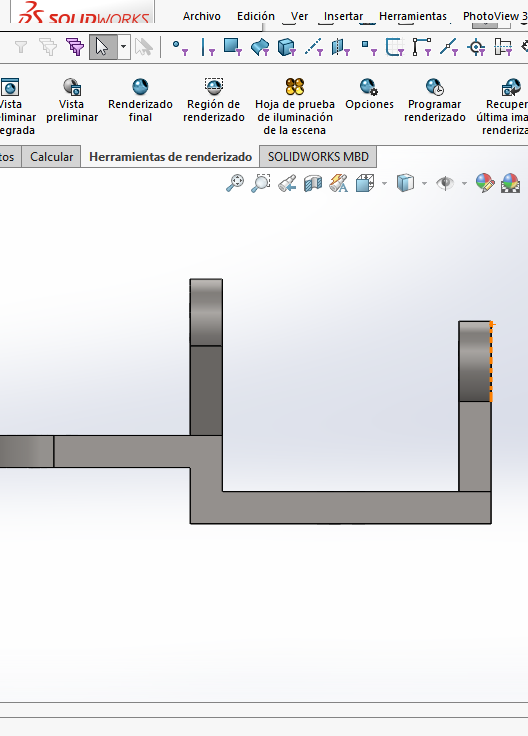Open the Insertar menu
Viewport: 528px width, 736px height.
point(343,16)
